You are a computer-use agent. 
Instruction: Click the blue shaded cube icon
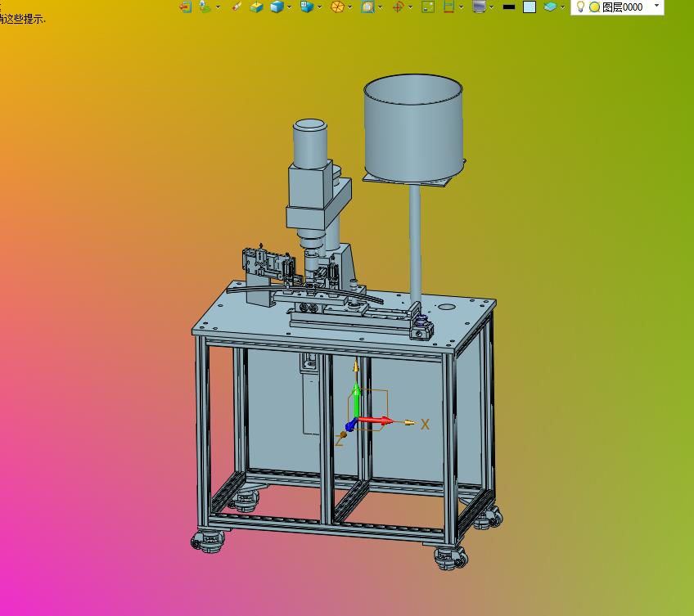coord(277,7)
